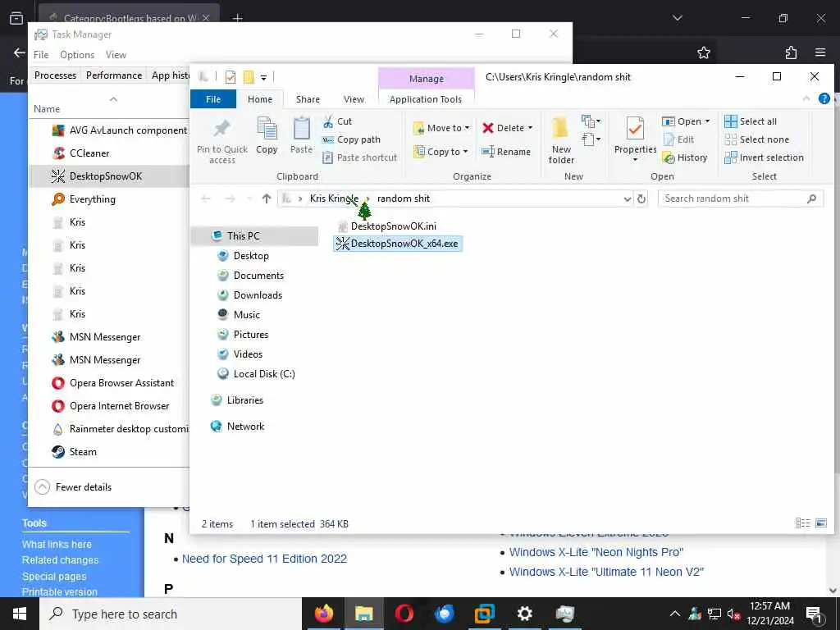Click Edit in the Open group
Image resolution: width=840 pixels, height=630 pixels.
678,139
